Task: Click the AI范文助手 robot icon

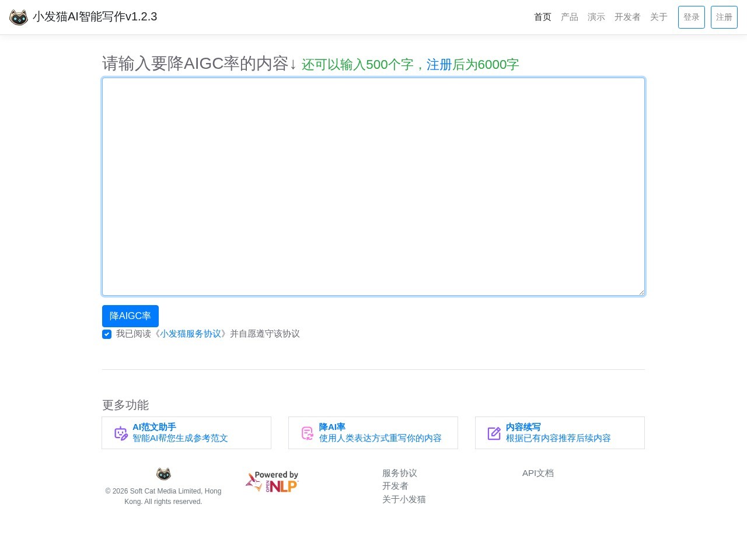Action: point(121,433)
